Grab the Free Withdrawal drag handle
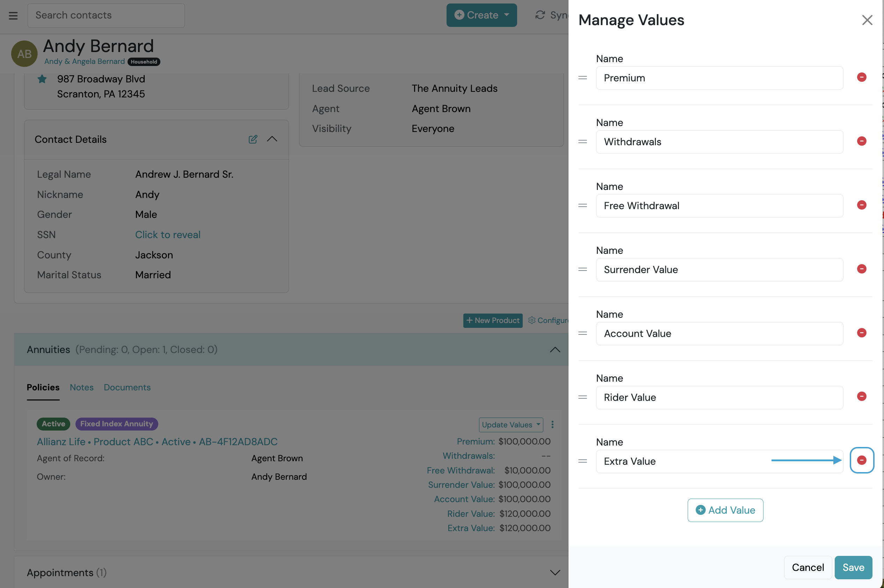Image resolution: width=884 pixels, height=588 pixels. 582,206
